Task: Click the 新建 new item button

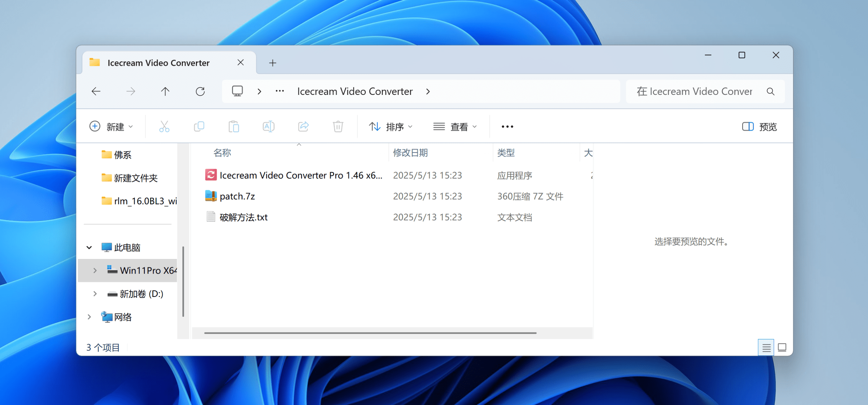Action: point(111,127)
